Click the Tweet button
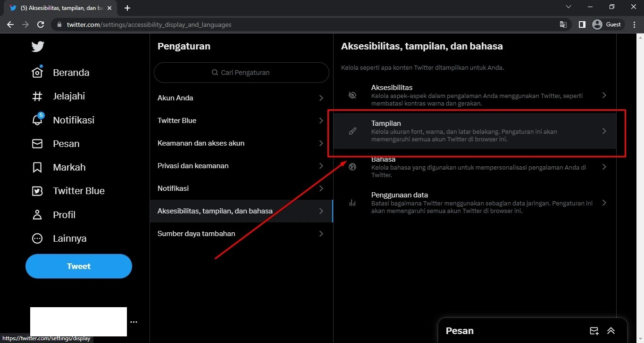 coord(79,266)
